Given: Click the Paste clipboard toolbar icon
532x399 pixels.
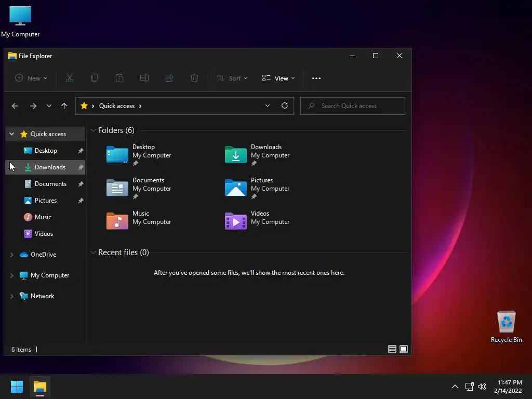Looking at the screenshot, I should [119, 78].
